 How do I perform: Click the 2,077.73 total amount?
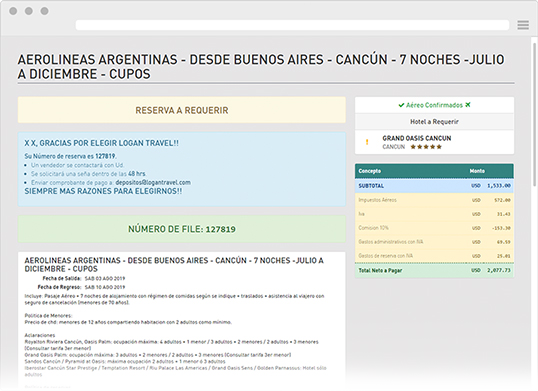[499, 270]
